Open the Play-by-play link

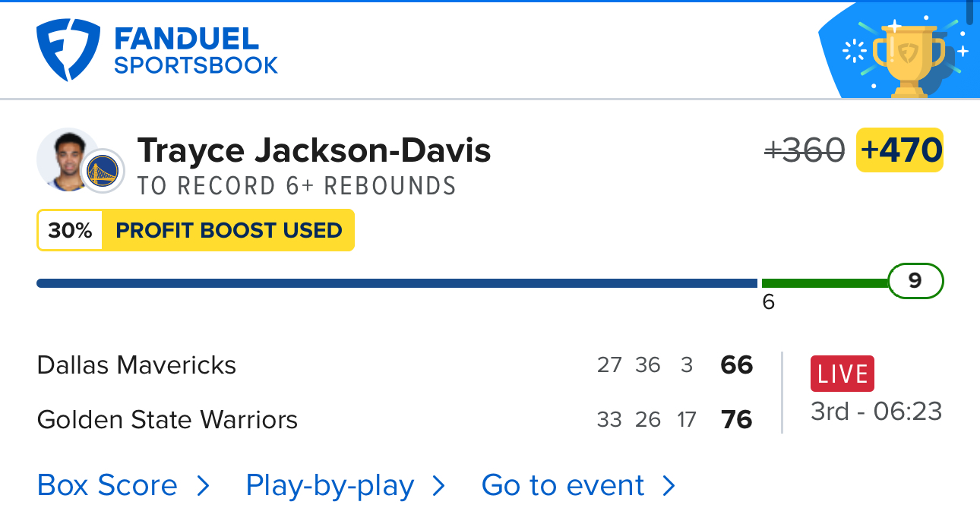coord(330,486)
